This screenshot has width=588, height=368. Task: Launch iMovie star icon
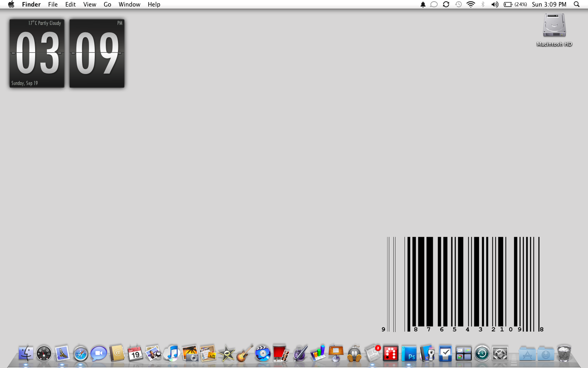coord(226,354)
